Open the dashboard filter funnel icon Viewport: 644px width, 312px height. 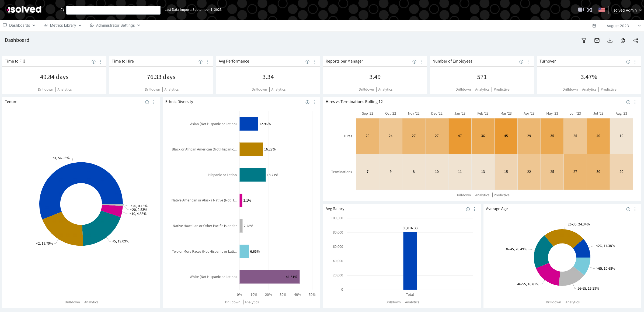coord(584,40)
